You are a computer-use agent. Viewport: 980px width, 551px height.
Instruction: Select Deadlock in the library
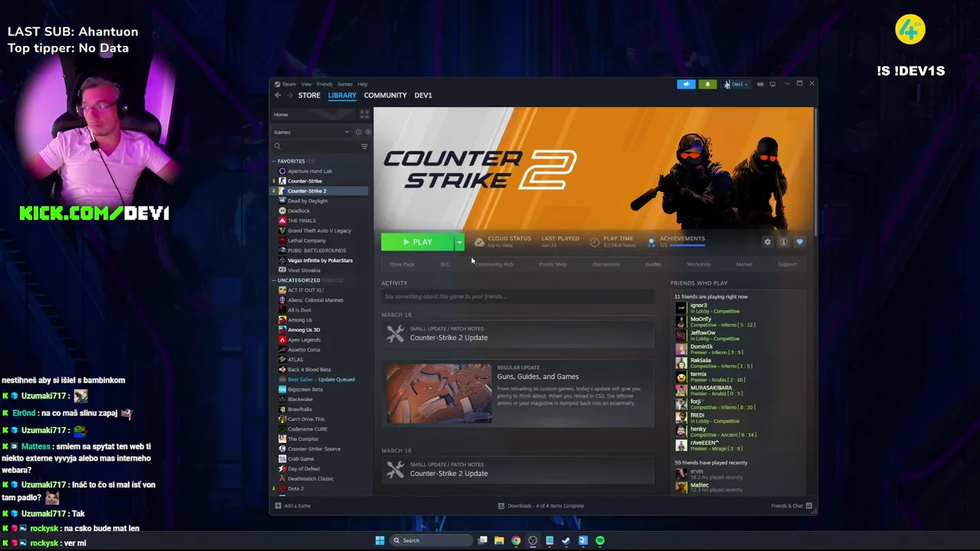pyautogui.click(x=299, y=211)
